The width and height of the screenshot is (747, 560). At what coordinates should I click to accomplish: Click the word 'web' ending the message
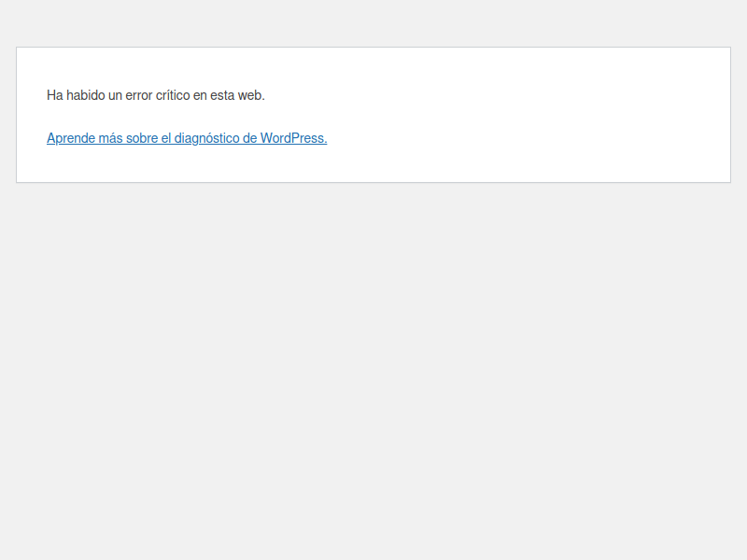pyautogui.click(x=252, y=95)
